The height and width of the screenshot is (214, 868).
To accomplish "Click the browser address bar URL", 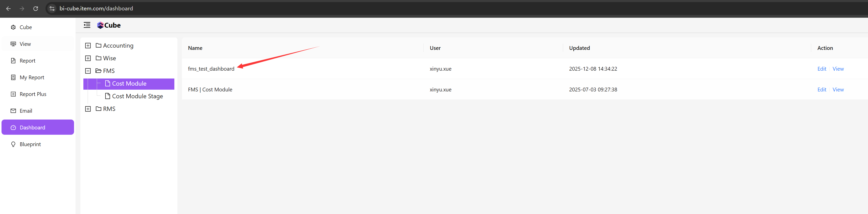I will (x=96, y=8).
